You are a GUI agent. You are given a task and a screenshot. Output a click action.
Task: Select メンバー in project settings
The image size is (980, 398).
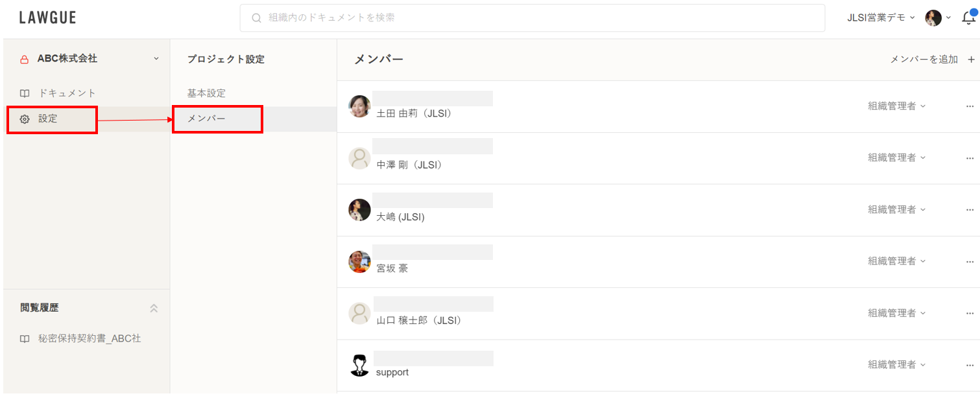[207, 119]
